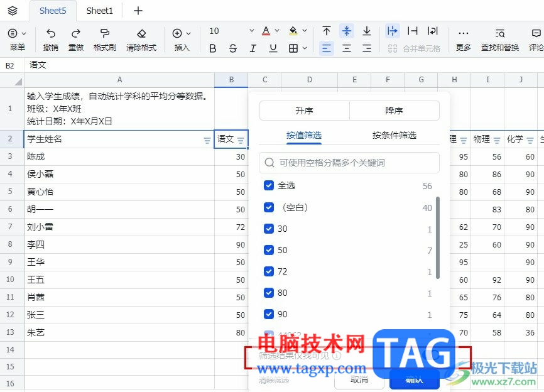Open find and replace tool
The height and width of the screenshot is (392, 544).
[500, 33]
